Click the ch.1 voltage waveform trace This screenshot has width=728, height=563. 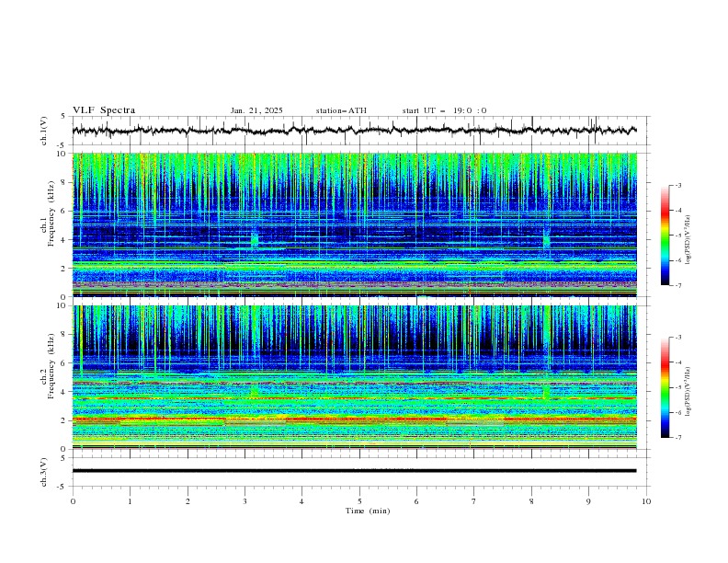[x=354, y=131]
